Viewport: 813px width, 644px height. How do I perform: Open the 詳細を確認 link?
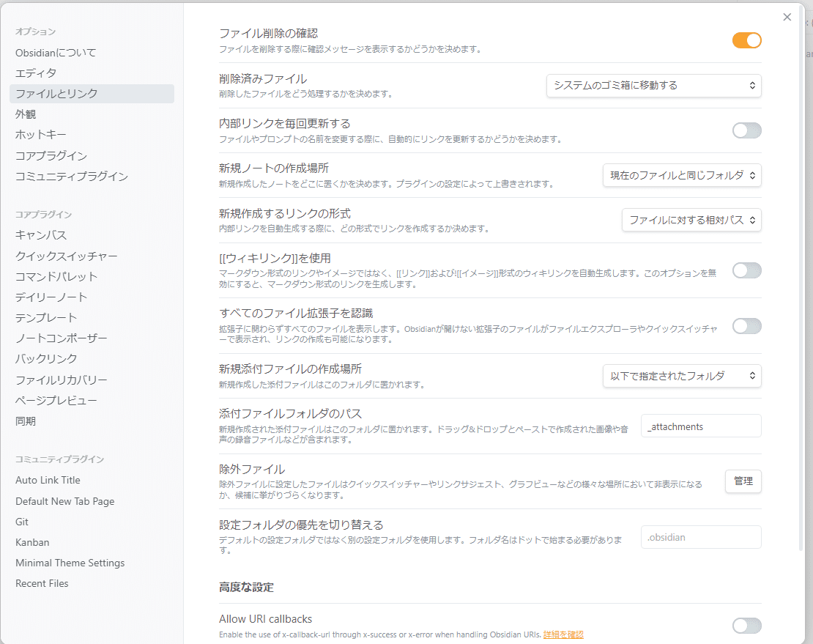pos(563,634)
